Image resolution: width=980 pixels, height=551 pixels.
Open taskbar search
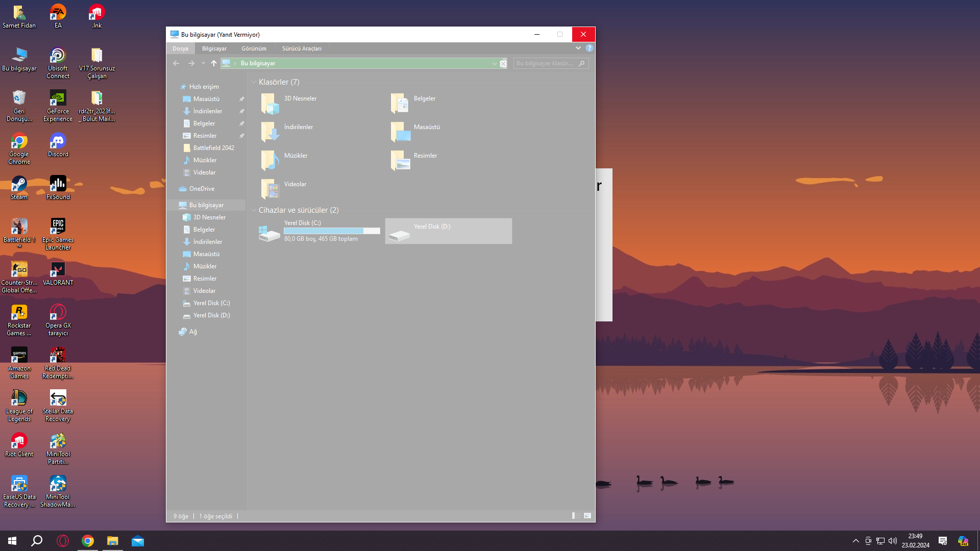pyautogui.click(x=37, y=541)
